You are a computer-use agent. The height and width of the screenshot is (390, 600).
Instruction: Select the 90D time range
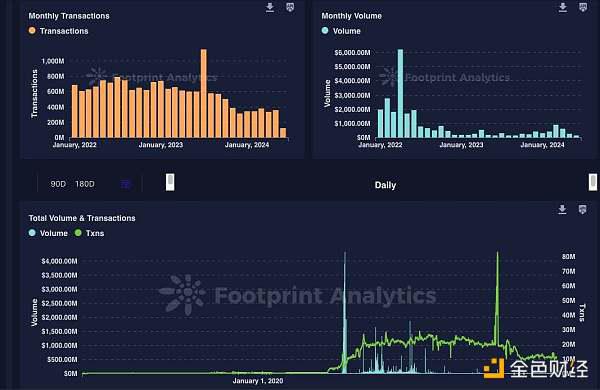(x=58, y=184)
